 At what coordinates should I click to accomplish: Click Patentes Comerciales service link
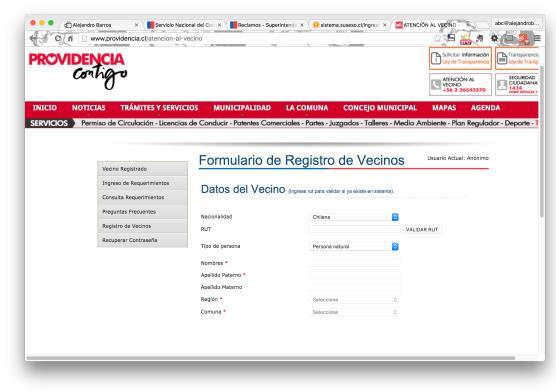[267, 123]
